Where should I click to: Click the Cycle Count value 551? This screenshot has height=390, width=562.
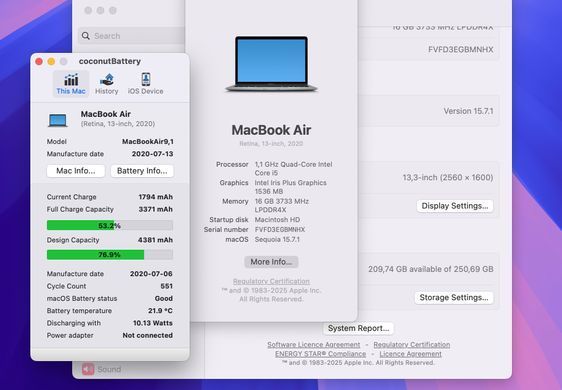(x=167, y=286)
